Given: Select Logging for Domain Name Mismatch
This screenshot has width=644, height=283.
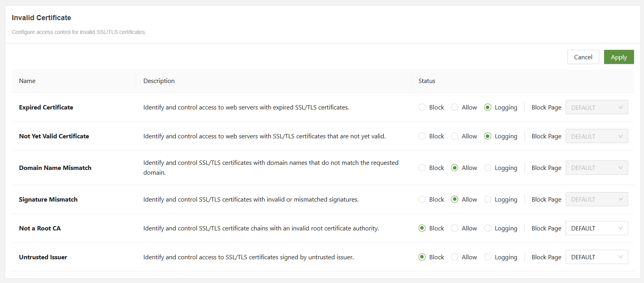Looking at the screenshot, I should 488,168.
